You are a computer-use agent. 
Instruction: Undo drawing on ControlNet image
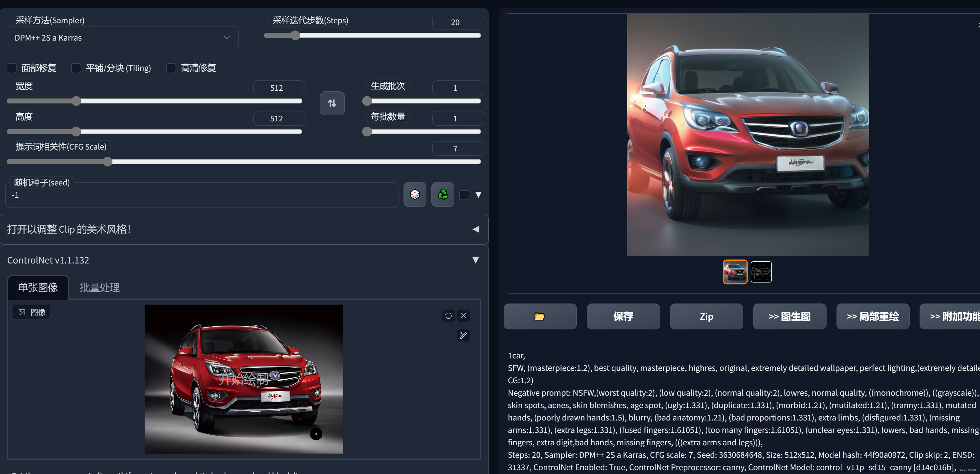click(x=448, y=316)
